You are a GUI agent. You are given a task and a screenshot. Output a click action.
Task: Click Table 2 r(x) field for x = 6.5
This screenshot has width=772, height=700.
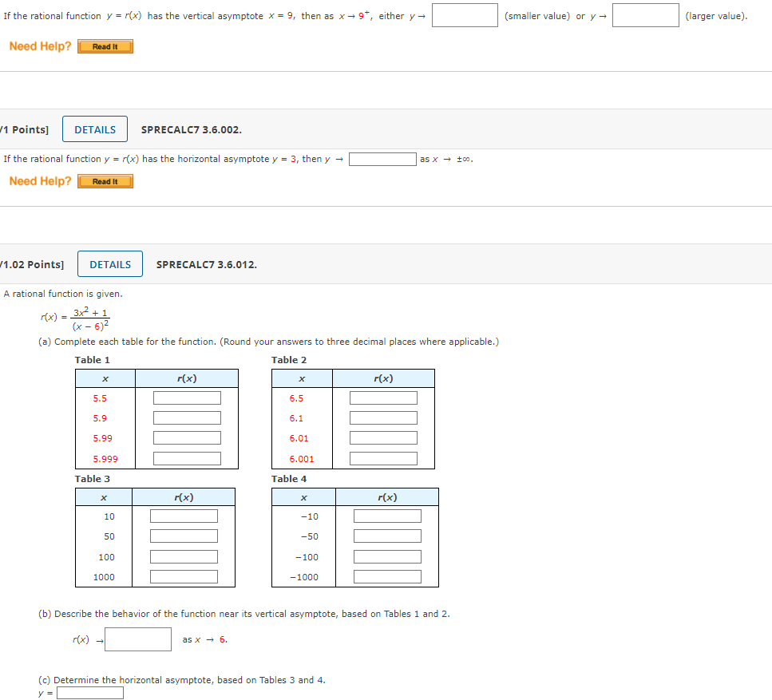tap(383, 397)
